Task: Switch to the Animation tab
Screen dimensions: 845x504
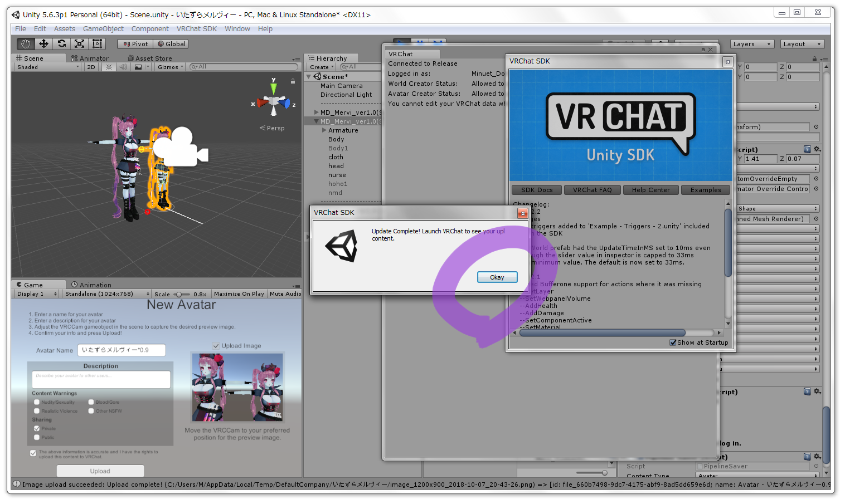Action: [x=91, y=285]
